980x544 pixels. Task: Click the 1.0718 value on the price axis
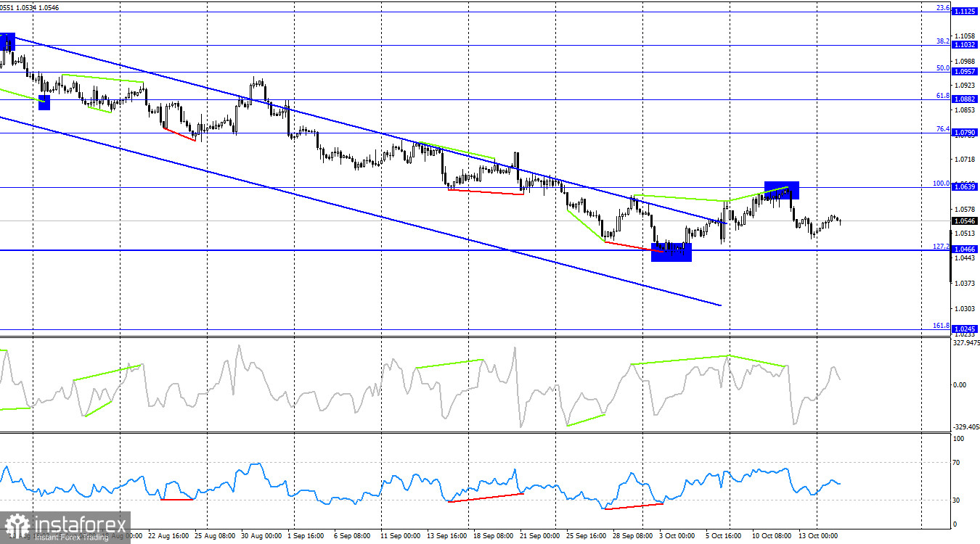(x=966, y=159)
